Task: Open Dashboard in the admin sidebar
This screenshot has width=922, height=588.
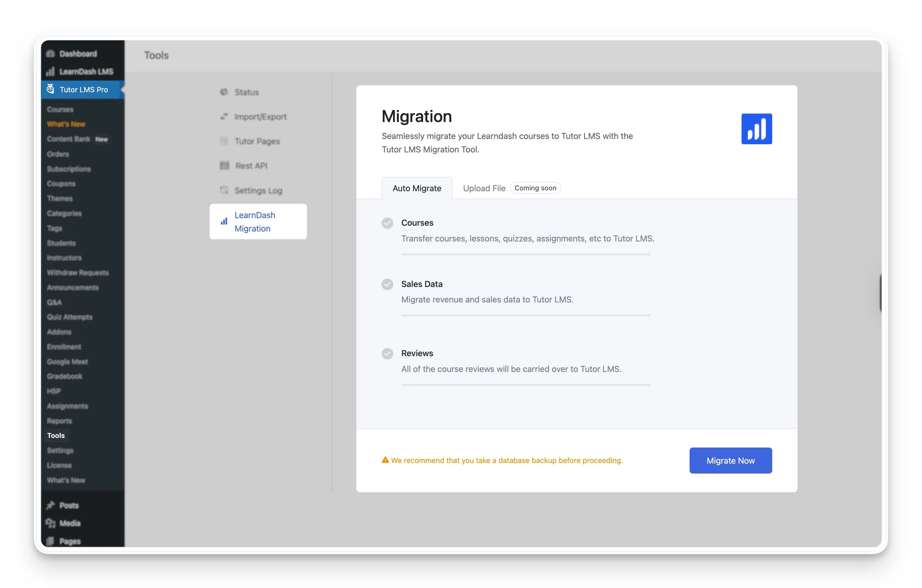Action: (78, 54)
